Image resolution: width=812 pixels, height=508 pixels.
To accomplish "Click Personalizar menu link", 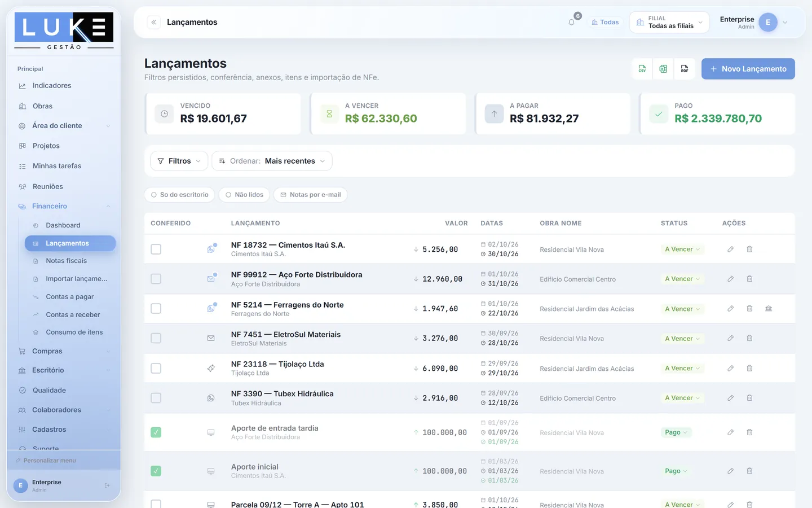I will pos(46,461).
